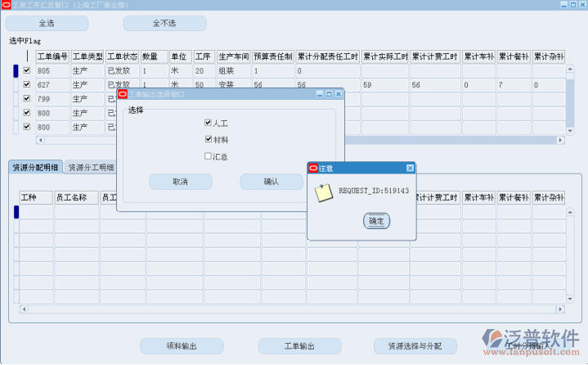Select the 资源分配明细 tab
The width and height of the screenshot is (588, 365).
[x=35, y=167]
